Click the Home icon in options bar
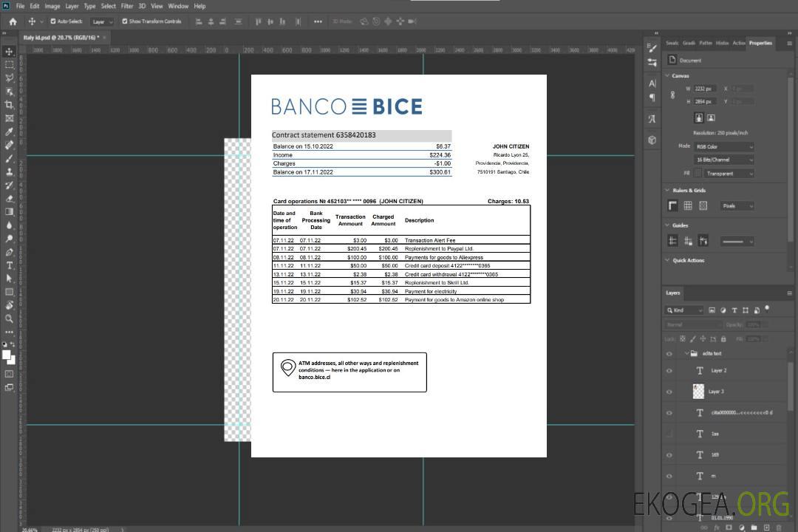798x532 pixels. (x=13, y=21)
